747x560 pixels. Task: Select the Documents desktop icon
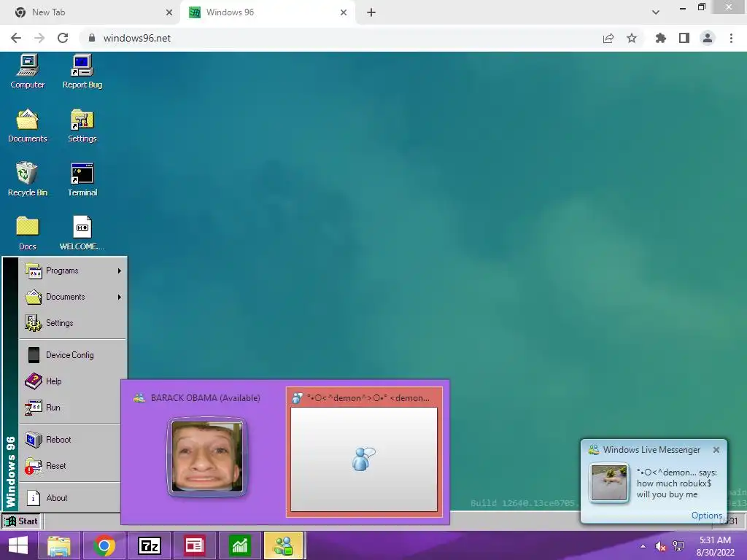27,125
